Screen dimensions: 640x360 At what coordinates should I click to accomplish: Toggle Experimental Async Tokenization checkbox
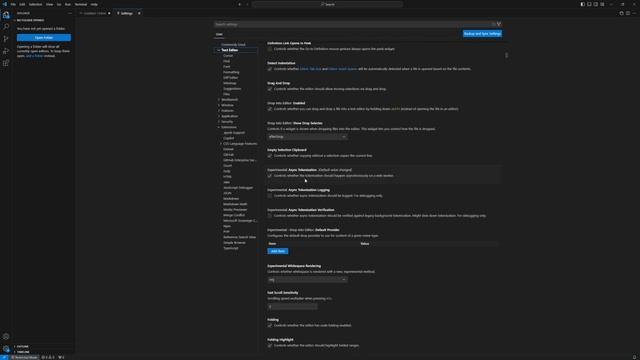coord(270,176)
